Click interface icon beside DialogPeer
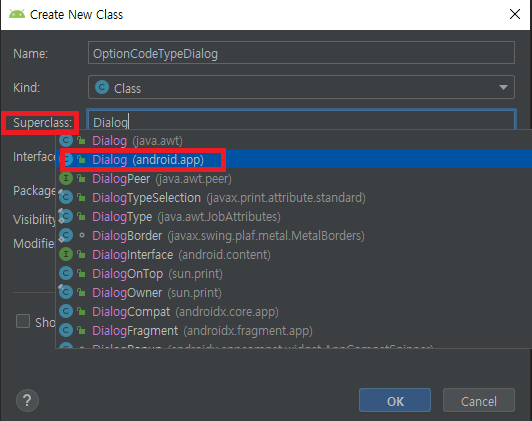 [66, 178]
